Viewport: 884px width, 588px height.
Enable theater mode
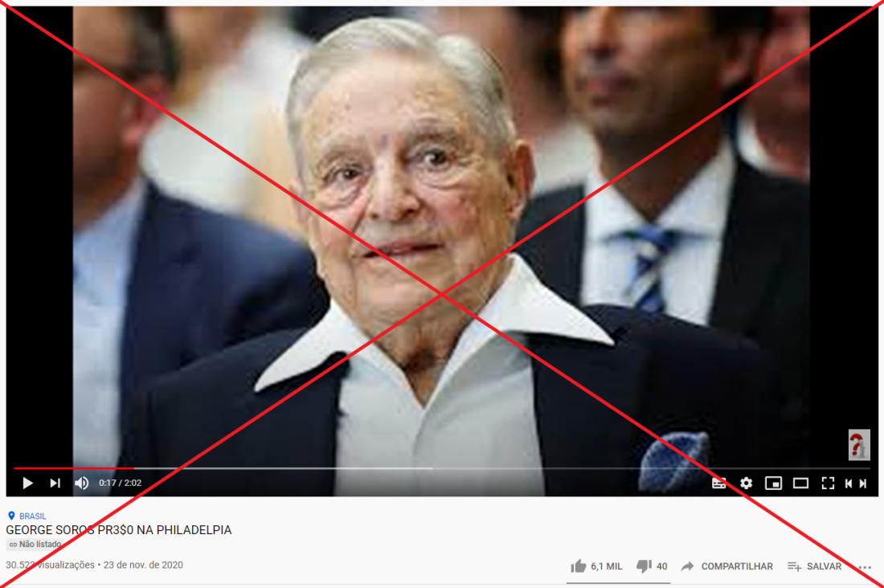[x=800, y=483]
